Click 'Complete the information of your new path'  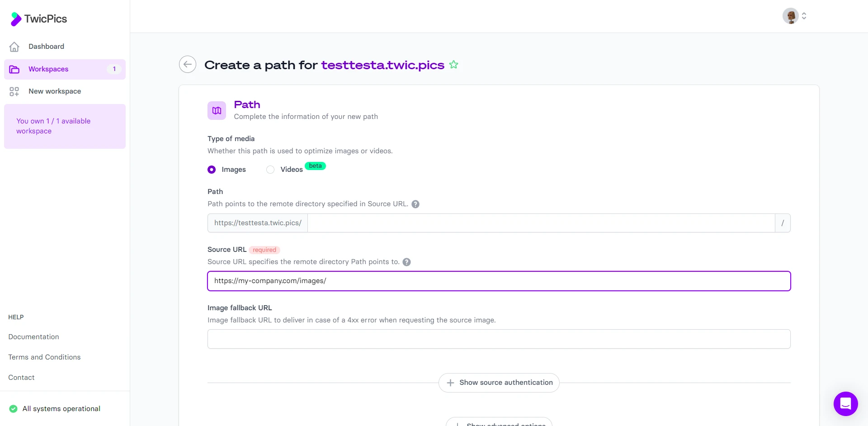coord(306,117)
